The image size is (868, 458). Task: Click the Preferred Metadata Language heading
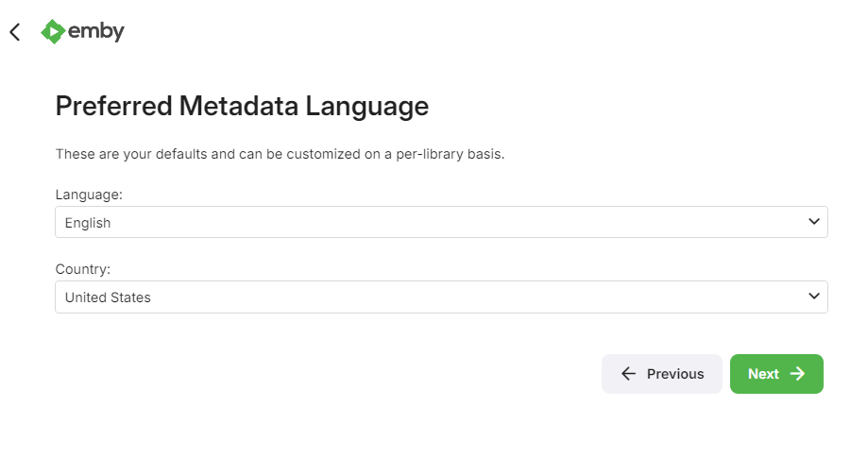242,106
